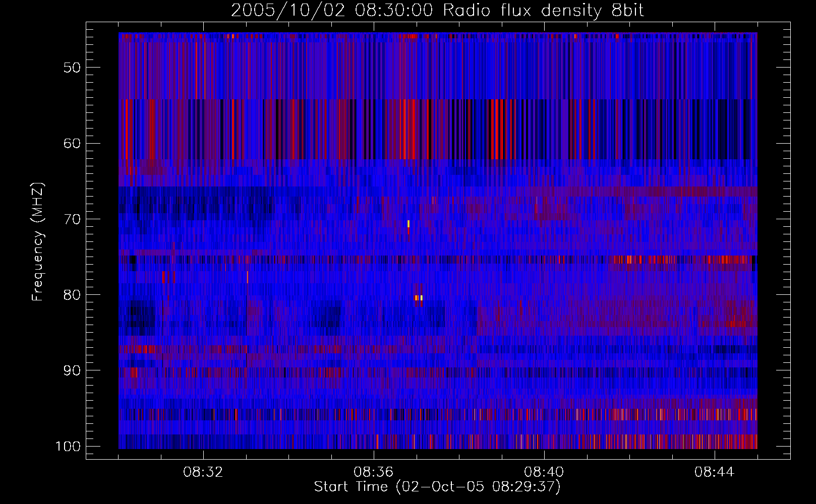The image size is (816, 504).
Task: Click the 50 frequency tick label
Action: pos(72,68)
